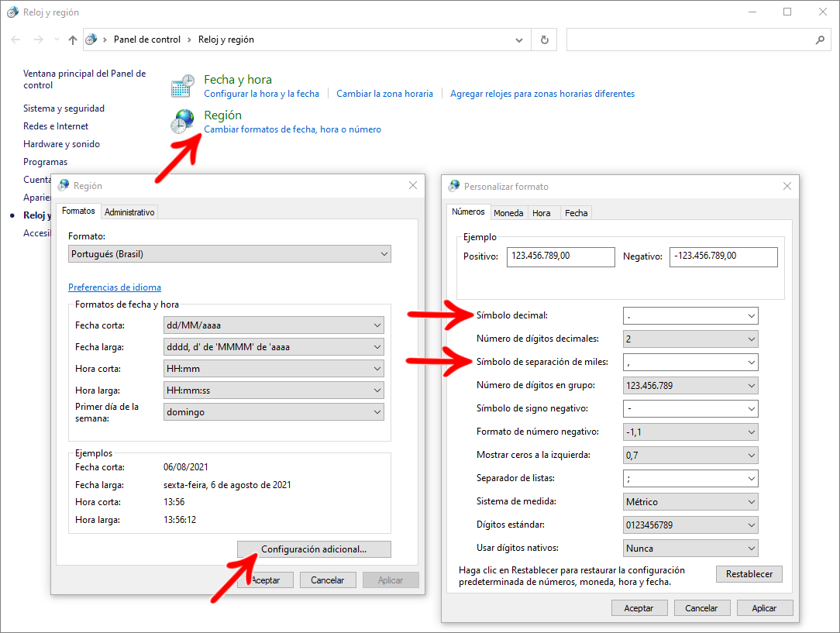
Task: Click the Fecha y hora calendar clock icon
Action: click(x=183, y=86)
